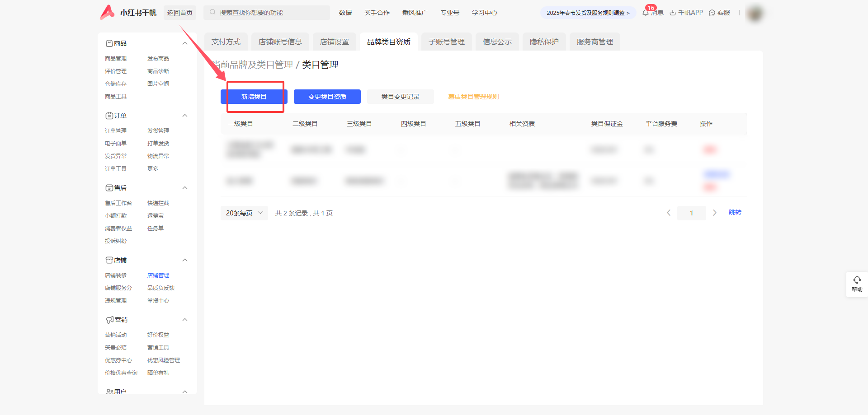
Task: Open 商品诊断 in the sidebar
Action: coord(158,71)
